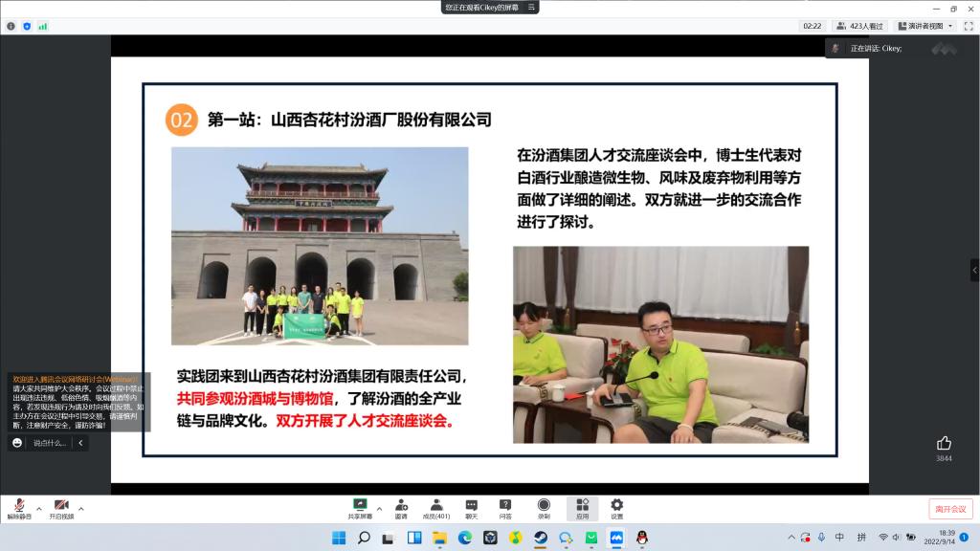The image size is (980, 551).
Task: Open the chat (聊天) panel
Action: 471,507
